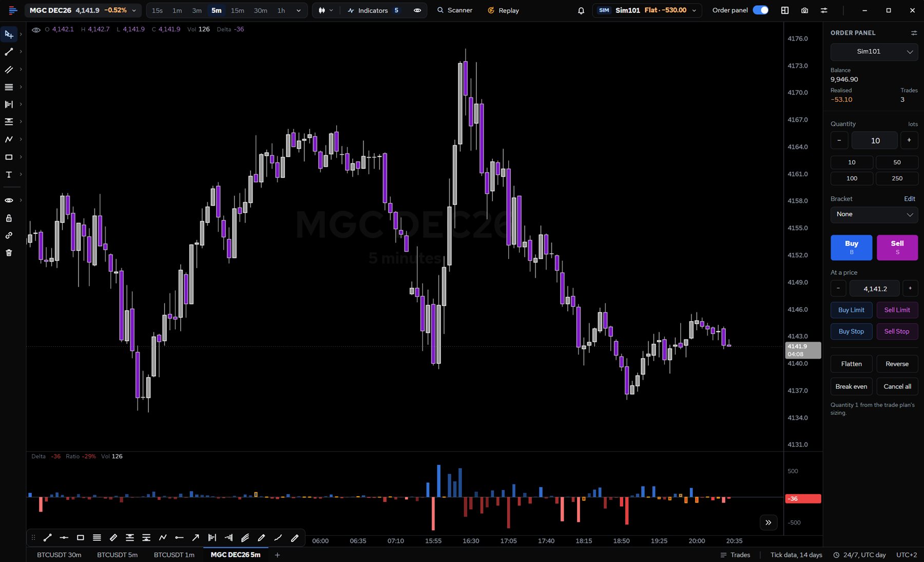Open the main hamburger menu icon

click(x=13, y=10)
